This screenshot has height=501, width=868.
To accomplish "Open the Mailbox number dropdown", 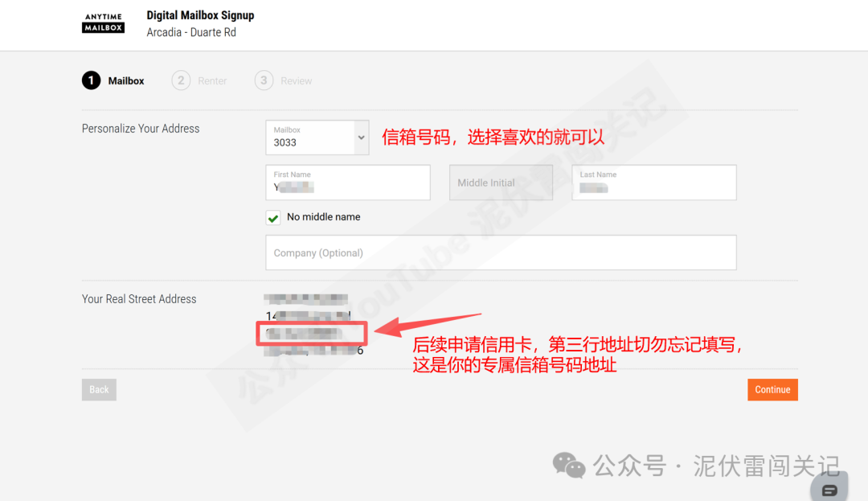I will pyautogui.click(x=317, y=138).
